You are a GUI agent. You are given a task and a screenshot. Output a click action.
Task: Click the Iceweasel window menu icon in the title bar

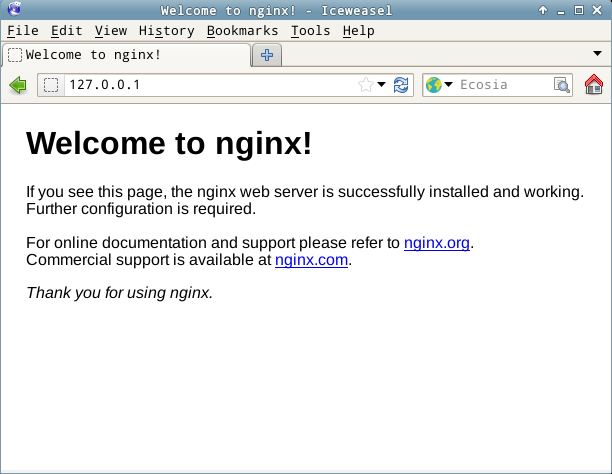coord(12,10)
